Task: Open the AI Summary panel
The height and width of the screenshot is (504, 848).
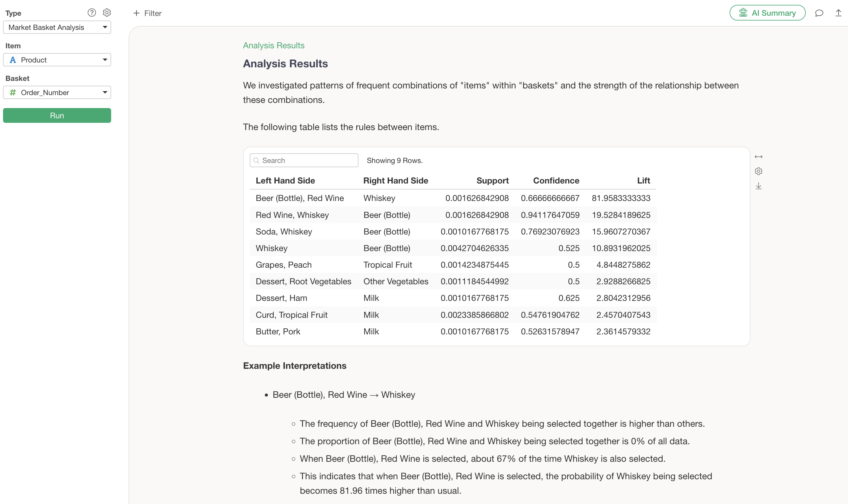Action: point(767,13)
